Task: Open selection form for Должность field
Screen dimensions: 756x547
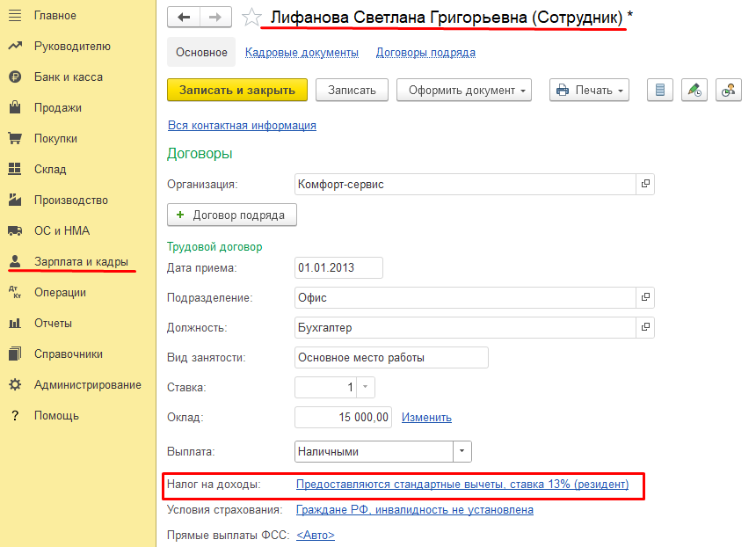Action: [645, 327]
